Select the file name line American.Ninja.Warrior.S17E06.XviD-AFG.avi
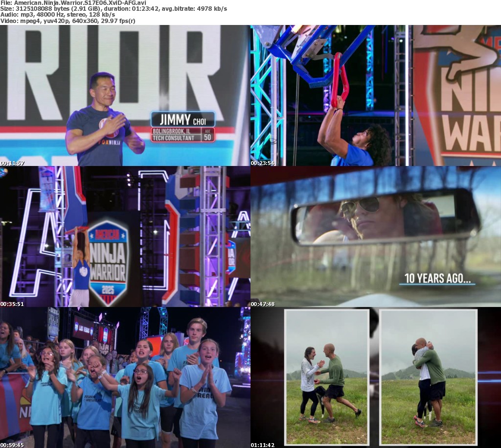Image resolution: width=501 pixels, height=448 pixels. coord(73,3)
